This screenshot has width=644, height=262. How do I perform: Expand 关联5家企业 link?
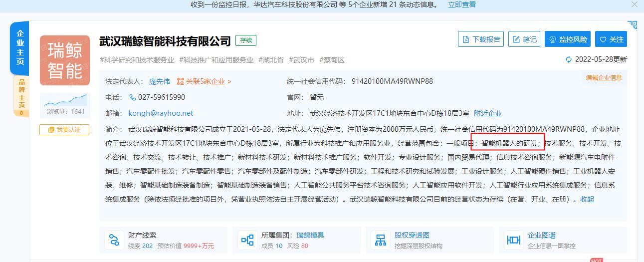(204, 81)
